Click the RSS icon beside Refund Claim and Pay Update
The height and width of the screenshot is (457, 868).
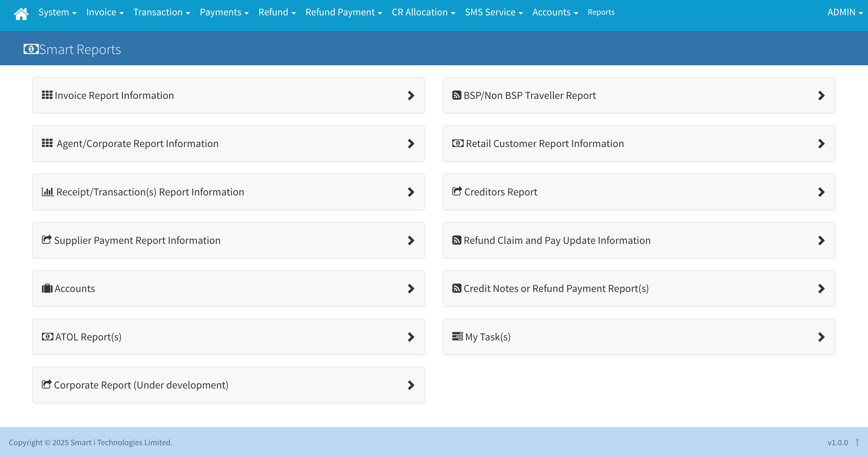point(456,240)
